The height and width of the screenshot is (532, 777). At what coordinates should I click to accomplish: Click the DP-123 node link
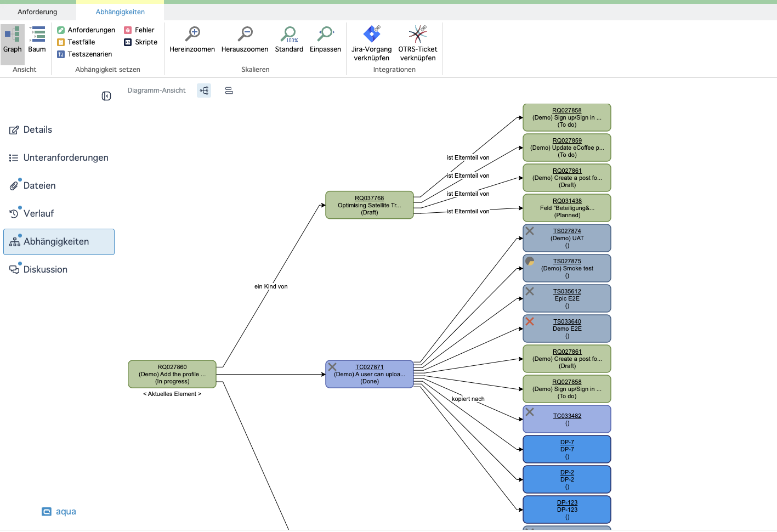[567, 502]
